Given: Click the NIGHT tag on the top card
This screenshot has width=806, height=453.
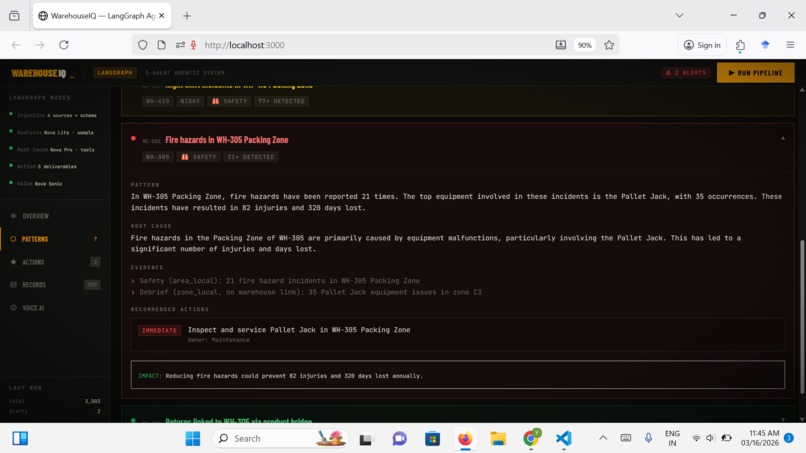Looking at the screenshot, I should pos(190,101).
